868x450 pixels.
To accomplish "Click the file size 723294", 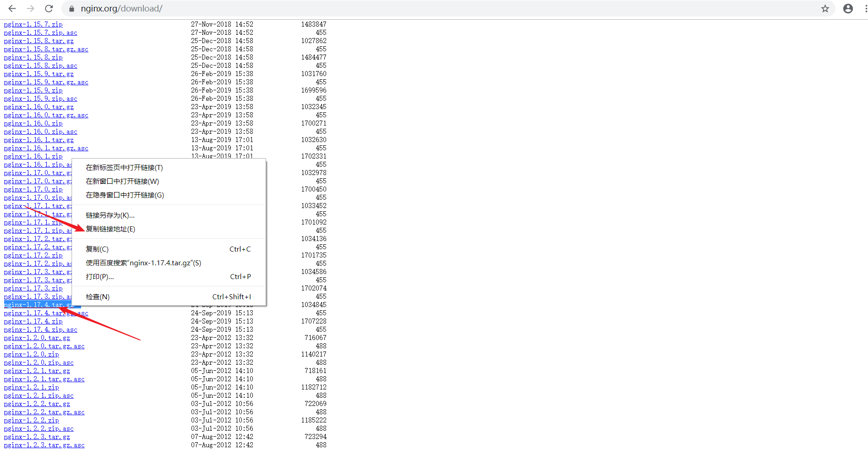I will tap(316, 437).
